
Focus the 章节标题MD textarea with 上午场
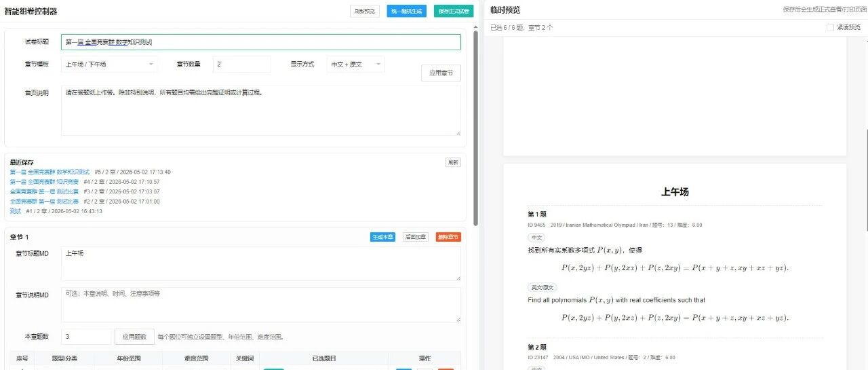pos(260,263)
